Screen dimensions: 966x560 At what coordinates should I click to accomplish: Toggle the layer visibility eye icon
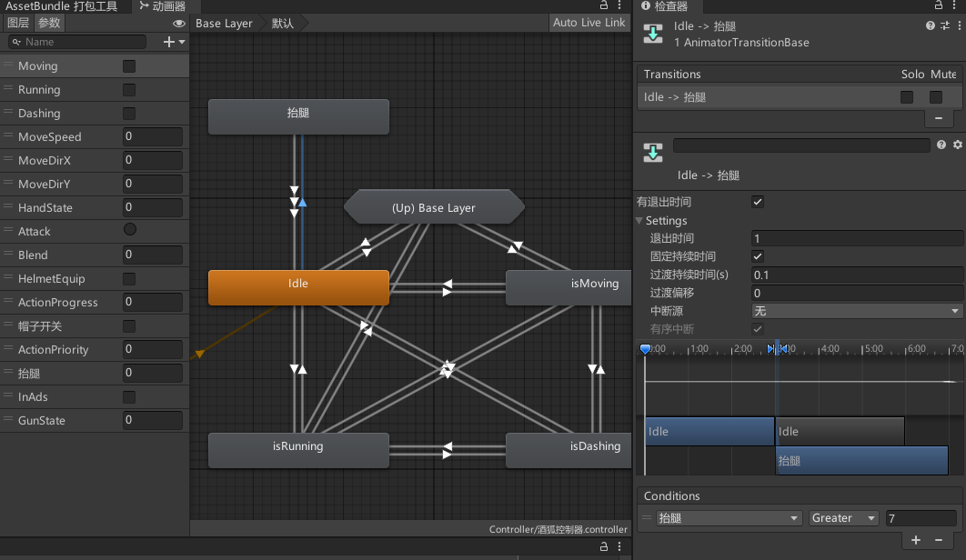(179, 24)
